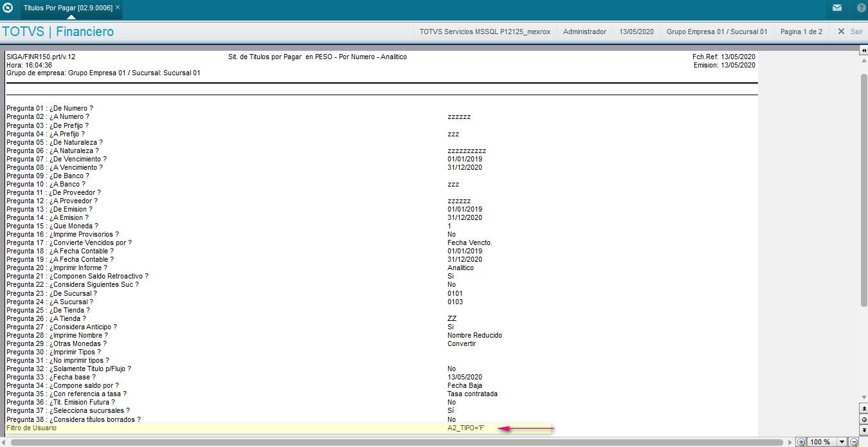Open the help question mark icon
Screen dimensions: 868x447
point(861,8)
